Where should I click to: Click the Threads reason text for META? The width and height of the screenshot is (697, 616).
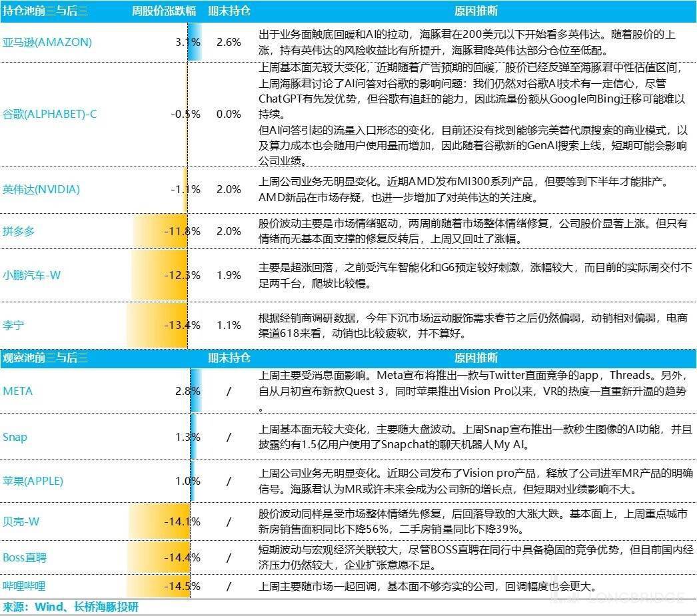[x=473, y=392]
